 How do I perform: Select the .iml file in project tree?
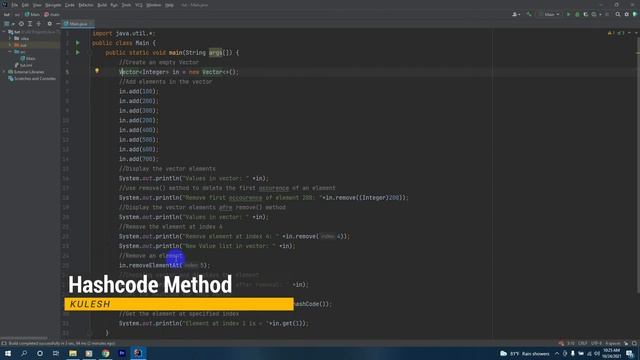pyautogui.click(x=23, y=65)
